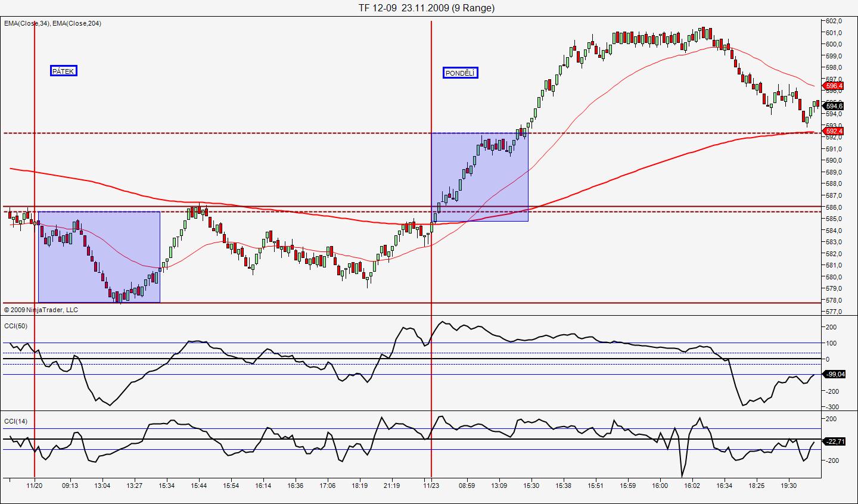858x504 pixels.
Task: Click the 15:51 time axis label
Action: pyautogui.click(x=596, y=486)
